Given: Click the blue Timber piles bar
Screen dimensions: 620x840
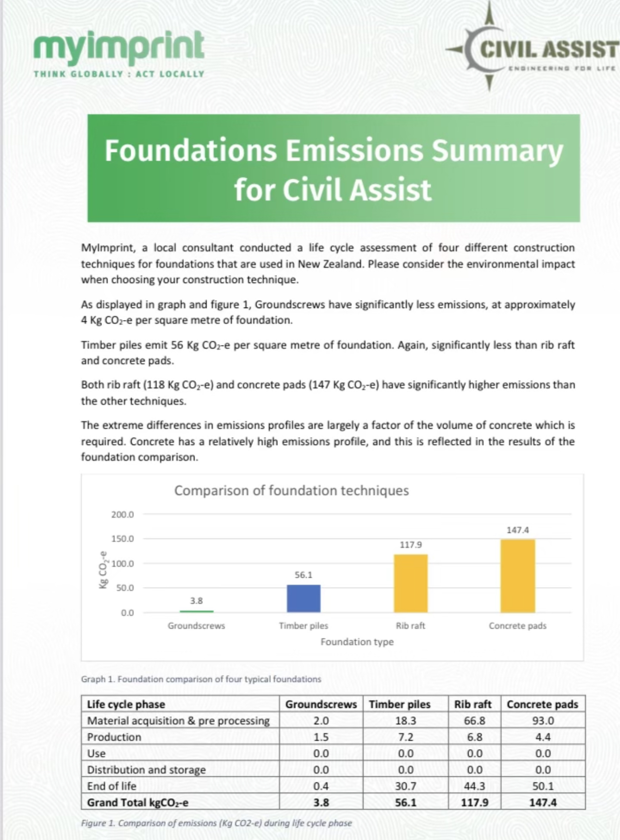Looking at the screenshot, I should pos(303,598).
